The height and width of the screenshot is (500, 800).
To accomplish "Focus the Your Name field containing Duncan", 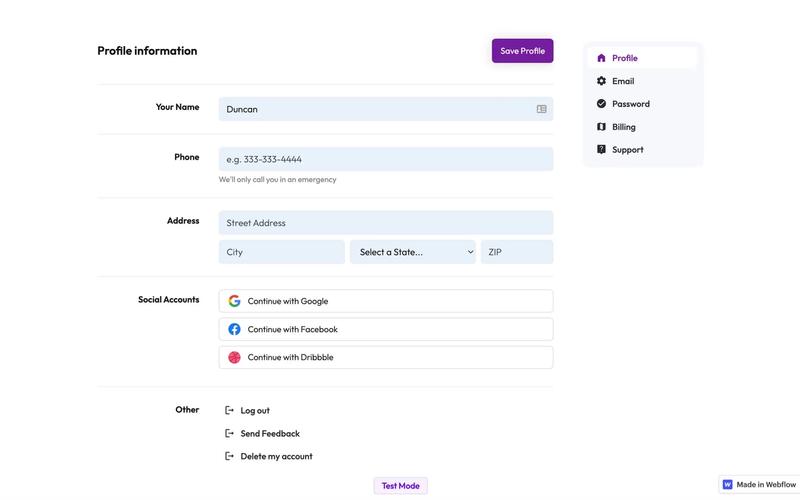I will (x=386, y=109).
